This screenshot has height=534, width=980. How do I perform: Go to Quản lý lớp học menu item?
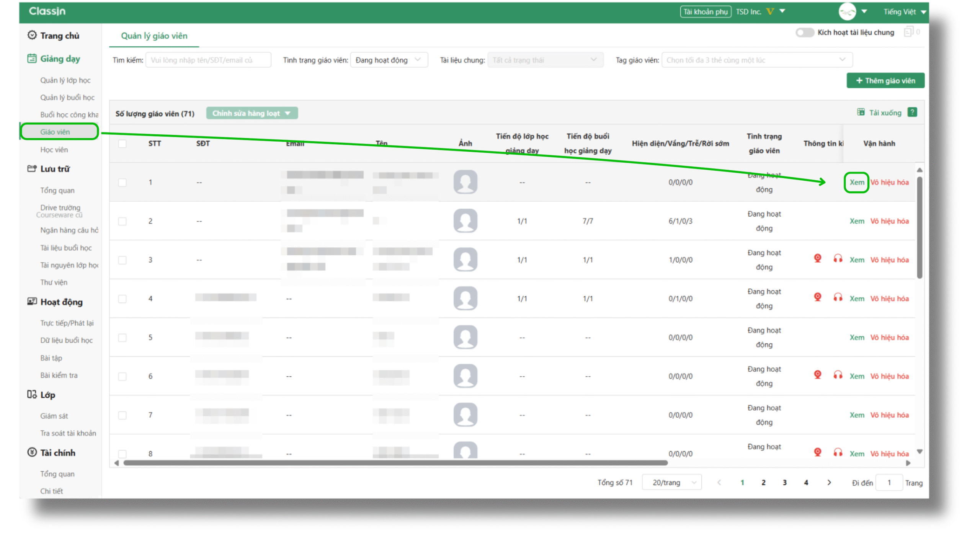pyautogui.click(x=65, y=80)
